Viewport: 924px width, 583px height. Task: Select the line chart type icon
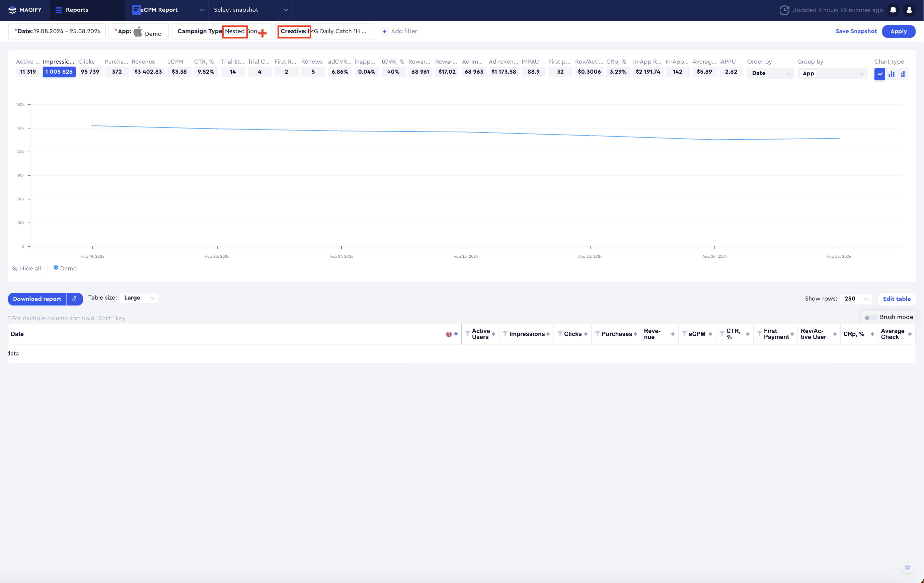[x=879, y=74]
